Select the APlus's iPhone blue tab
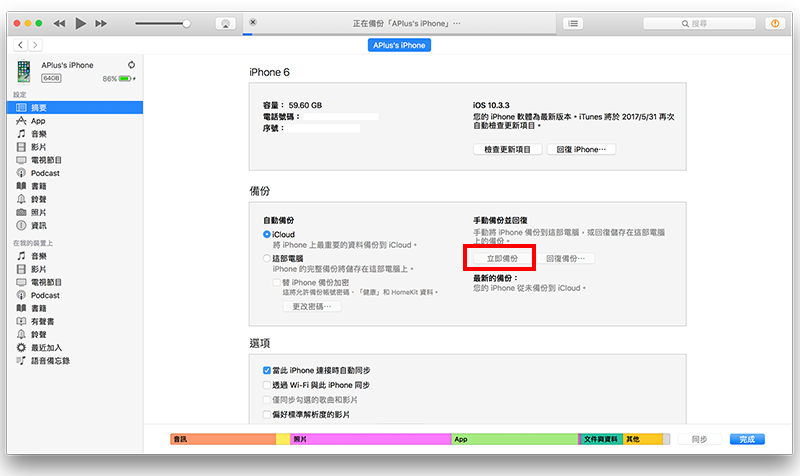Image resolution: width=800 pixels, height=476 pixels. [x=399, y=45]
